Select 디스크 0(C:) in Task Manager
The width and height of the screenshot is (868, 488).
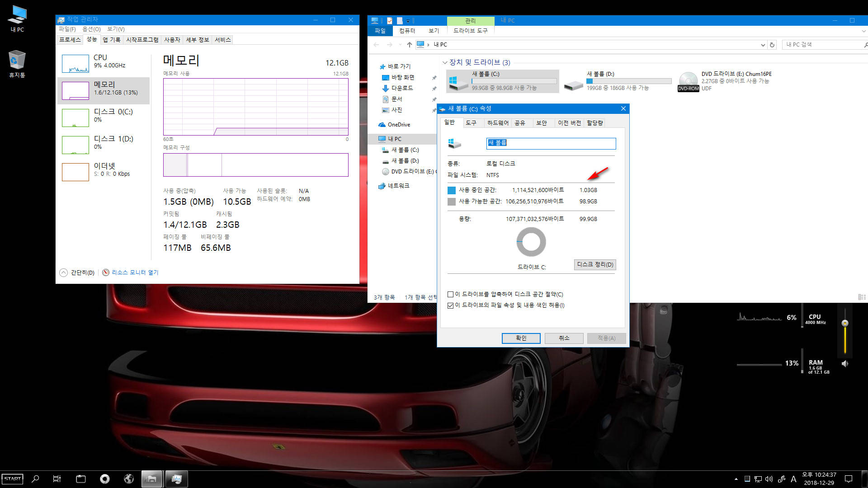point(104,117)
